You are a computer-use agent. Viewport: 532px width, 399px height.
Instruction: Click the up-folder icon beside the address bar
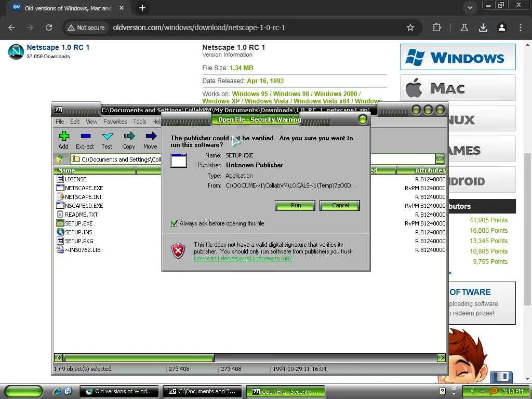(60, 159)
